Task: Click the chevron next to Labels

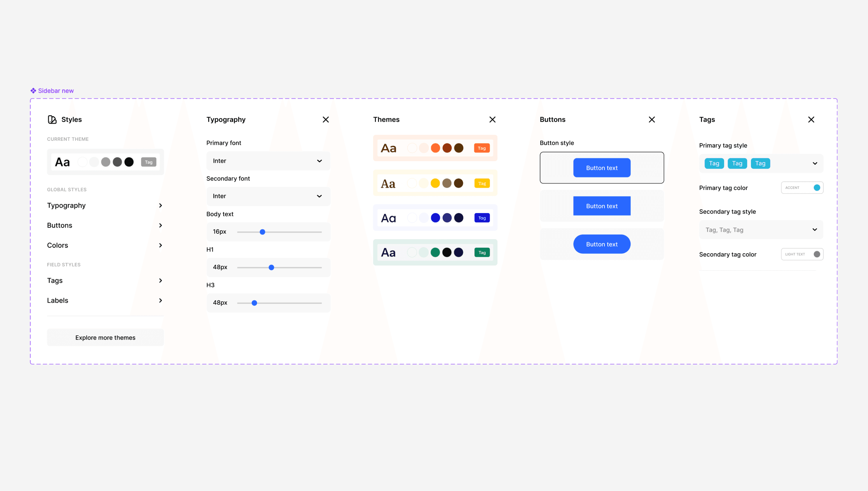Action: coord(161,300)
